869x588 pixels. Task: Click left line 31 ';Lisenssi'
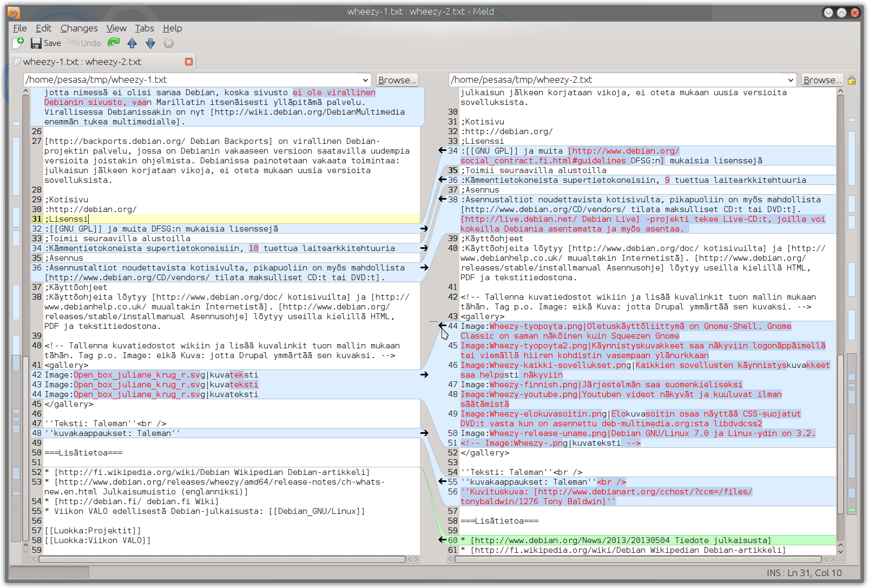tap(66, 219)
